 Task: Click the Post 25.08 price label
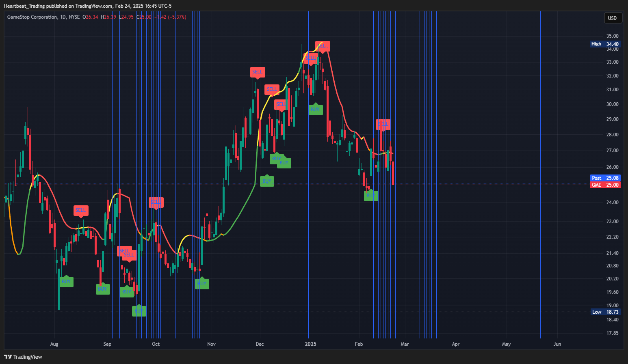(x=605, y=178)
